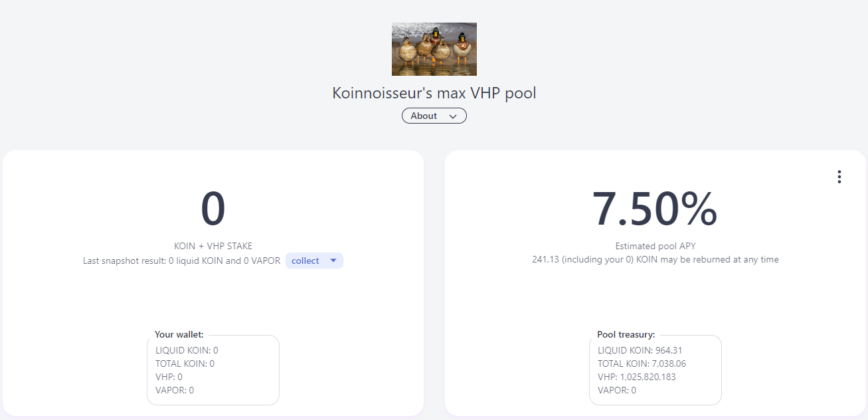The width and height of the screenshot is (868, 420).
Task: Select the Your wallet box label
Action: click(179, 335)
